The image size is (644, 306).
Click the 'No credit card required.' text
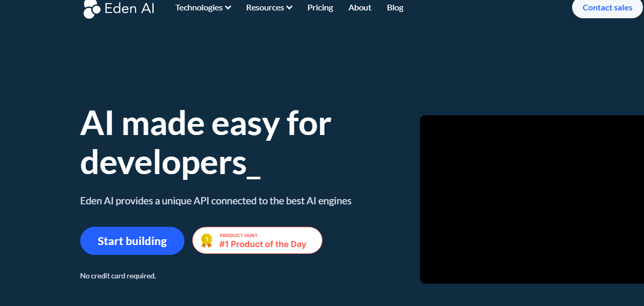tap(118, 276)
